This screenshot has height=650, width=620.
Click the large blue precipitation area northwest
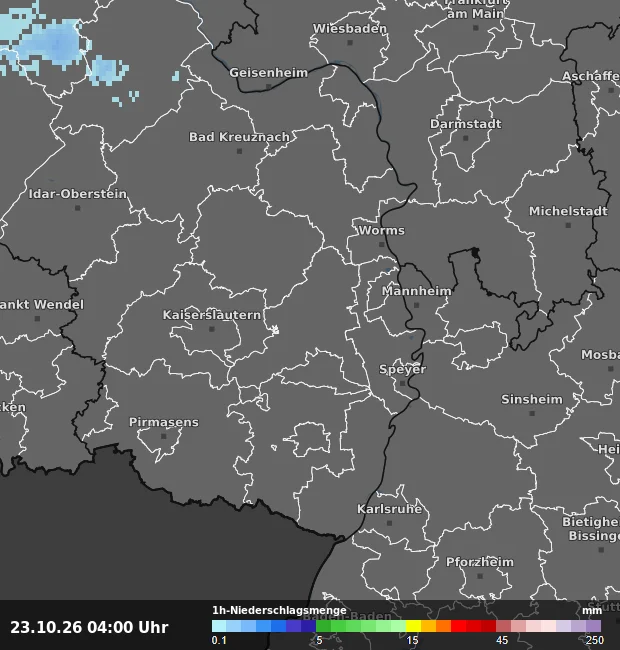pos(52,46)
